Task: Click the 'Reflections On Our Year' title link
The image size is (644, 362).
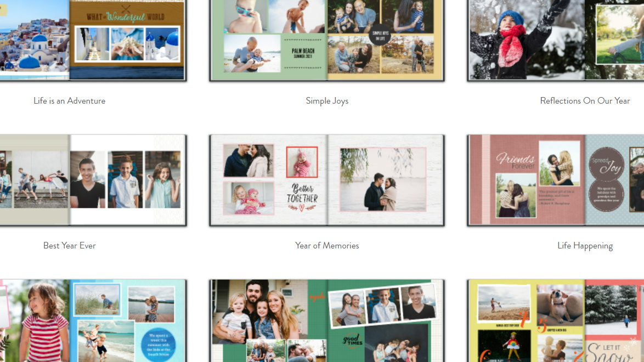Action: click(x=585, y=101)
